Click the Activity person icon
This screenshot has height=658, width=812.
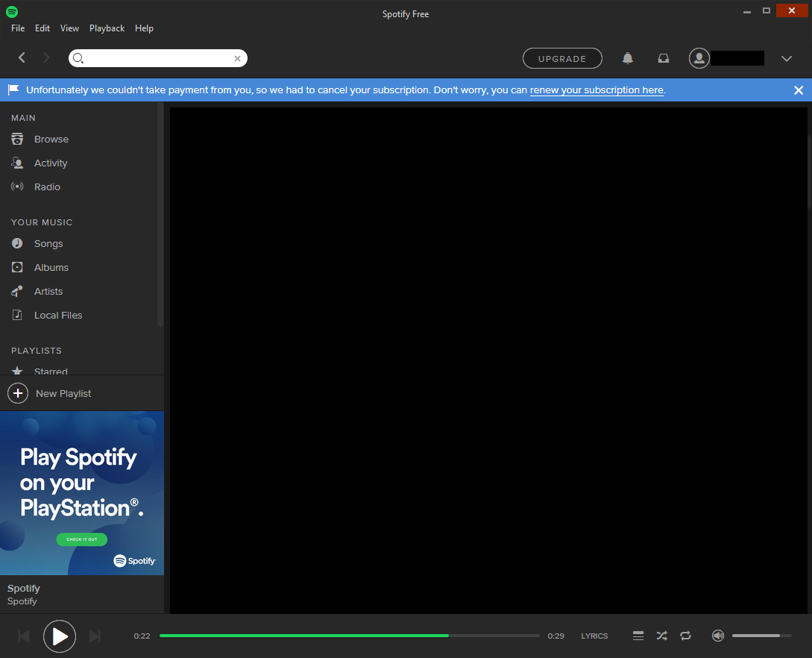point(17,163)
